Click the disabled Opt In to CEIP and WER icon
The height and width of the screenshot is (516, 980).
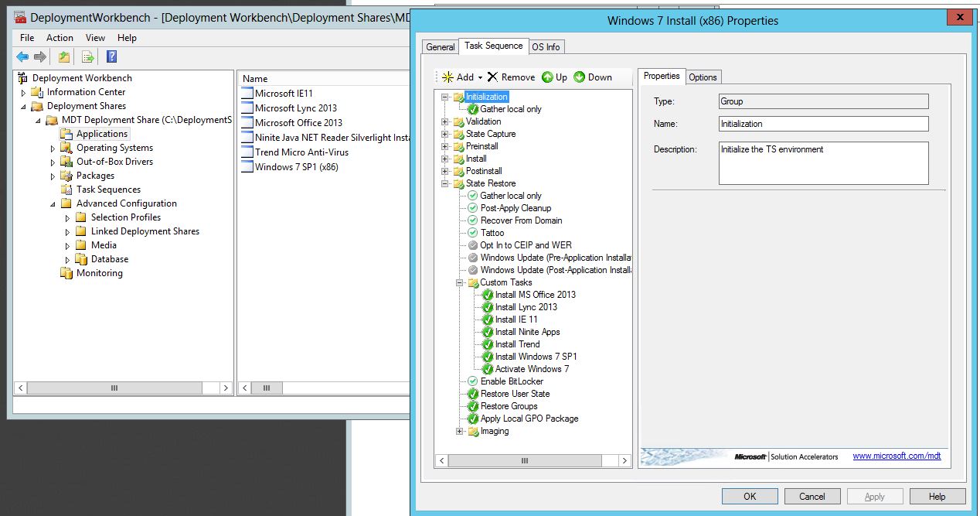coord(473,245)
